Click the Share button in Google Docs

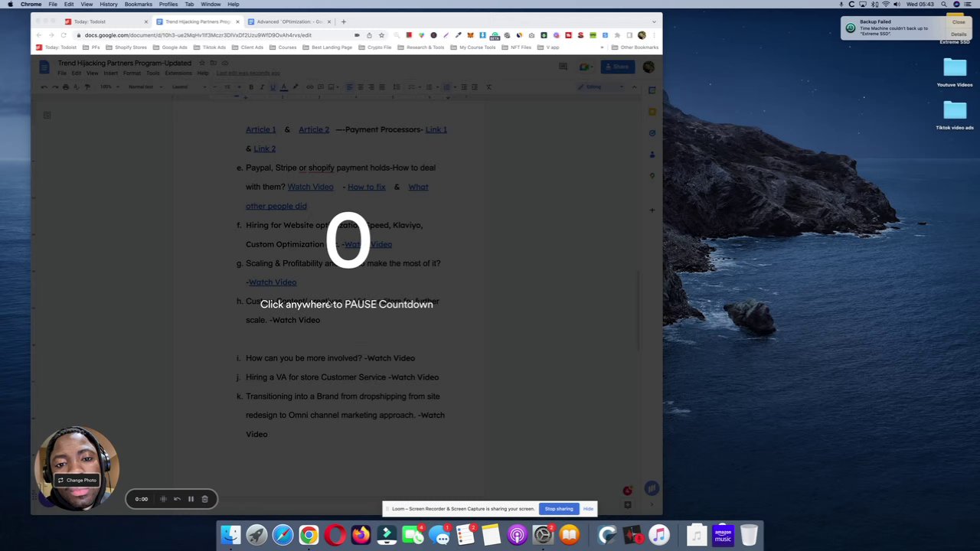(x=616, y=67)
